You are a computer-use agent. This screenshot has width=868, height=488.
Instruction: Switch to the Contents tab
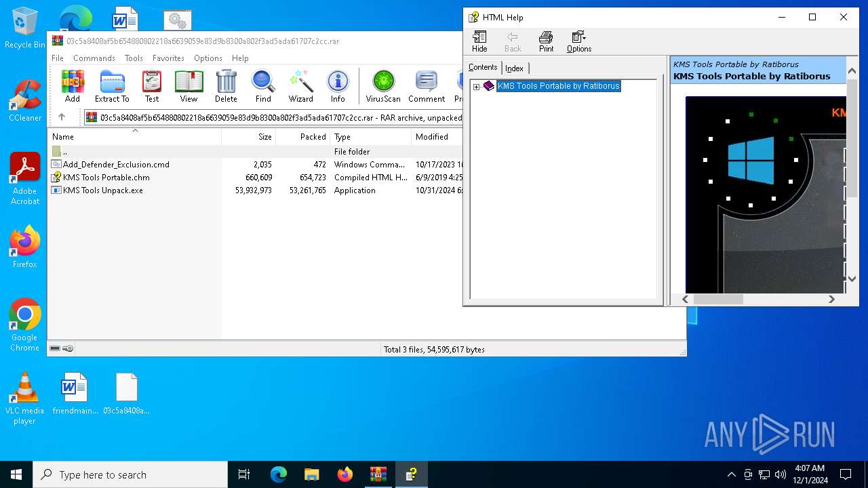point(483,67)
